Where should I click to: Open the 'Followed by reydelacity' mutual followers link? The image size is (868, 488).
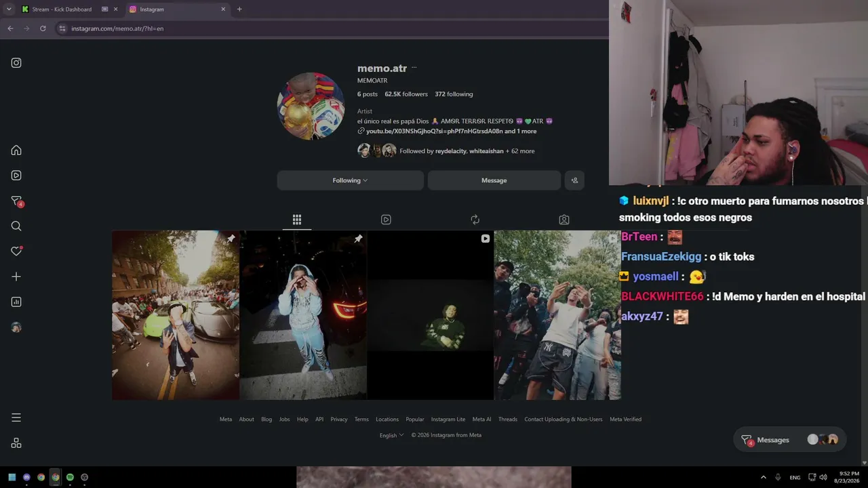(x=467, y=151)
